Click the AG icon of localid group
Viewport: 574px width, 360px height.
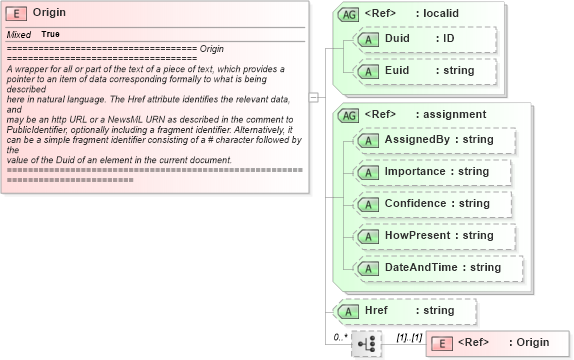348,15
